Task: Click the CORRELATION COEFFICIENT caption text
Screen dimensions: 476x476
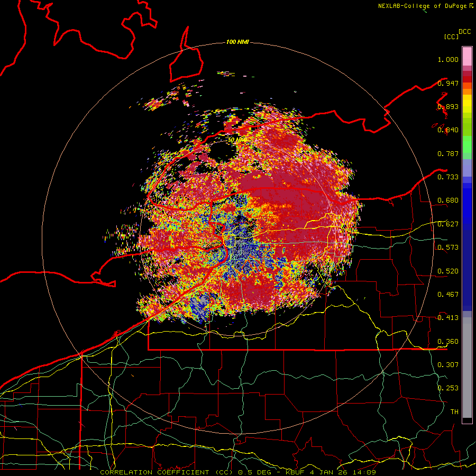Action: (x=154, y=472)
